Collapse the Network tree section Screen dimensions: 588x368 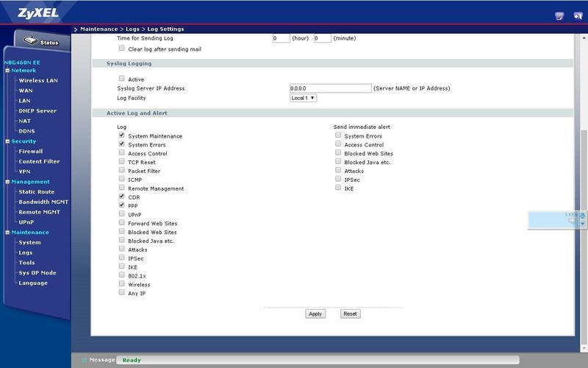(x=7, y=71)
